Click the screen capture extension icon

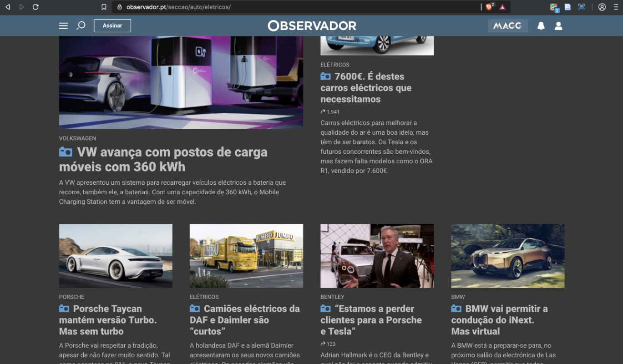tap(581, 7)
